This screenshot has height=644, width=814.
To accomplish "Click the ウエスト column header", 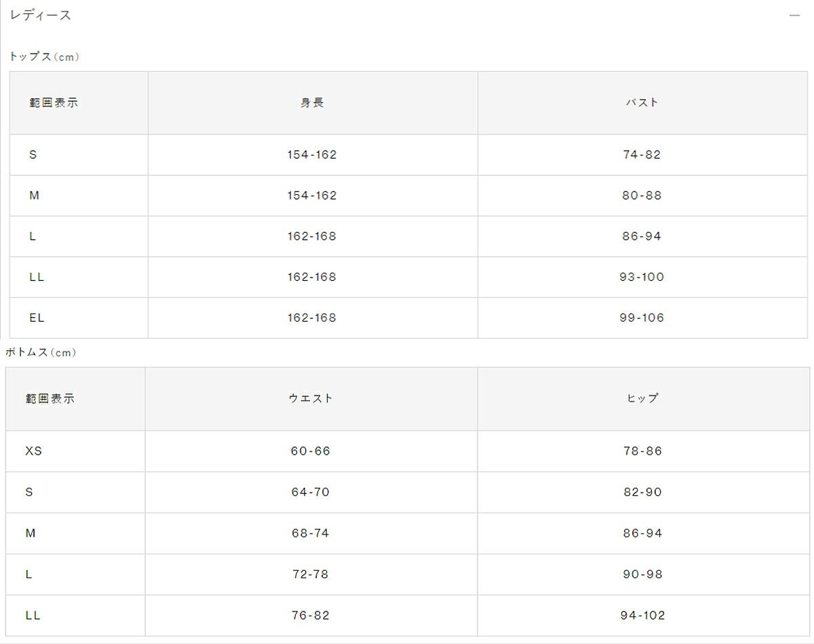I will tap(311, 398).
